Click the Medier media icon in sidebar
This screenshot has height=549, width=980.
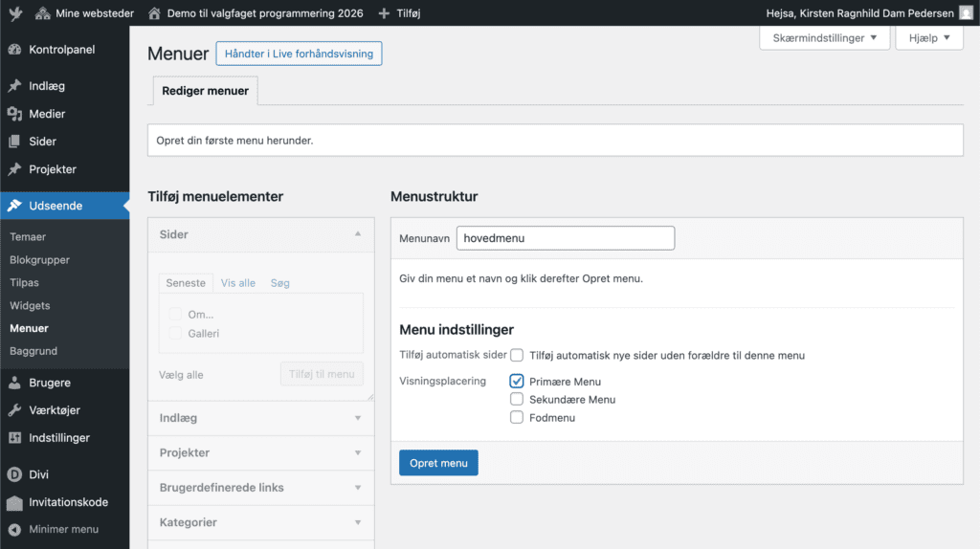[x=14, y=114]
